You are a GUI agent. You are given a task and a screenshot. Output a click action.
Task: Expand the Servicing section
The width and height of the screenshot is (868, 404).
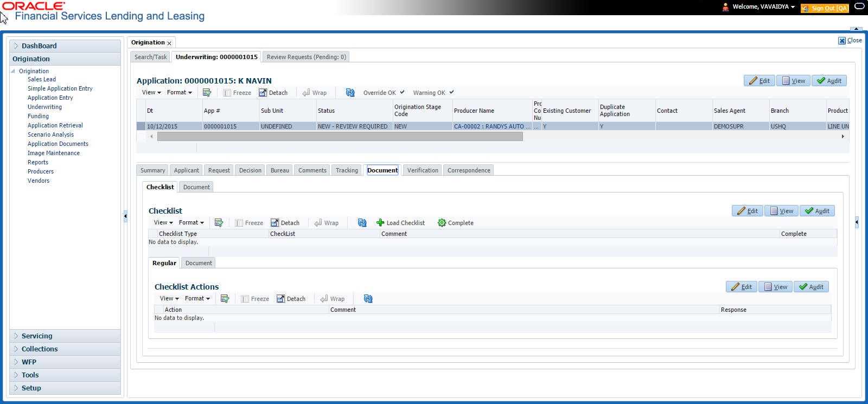click(65, 336)
